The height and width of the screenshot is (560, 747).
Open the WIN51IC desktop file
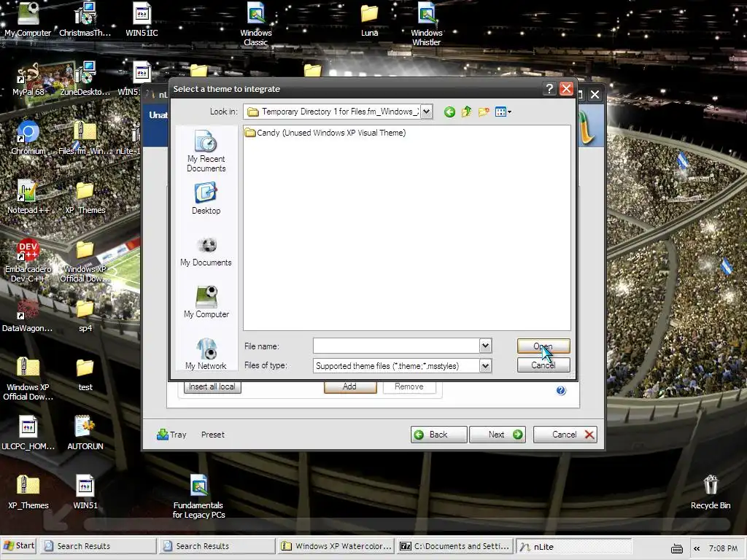coord(142,20)
